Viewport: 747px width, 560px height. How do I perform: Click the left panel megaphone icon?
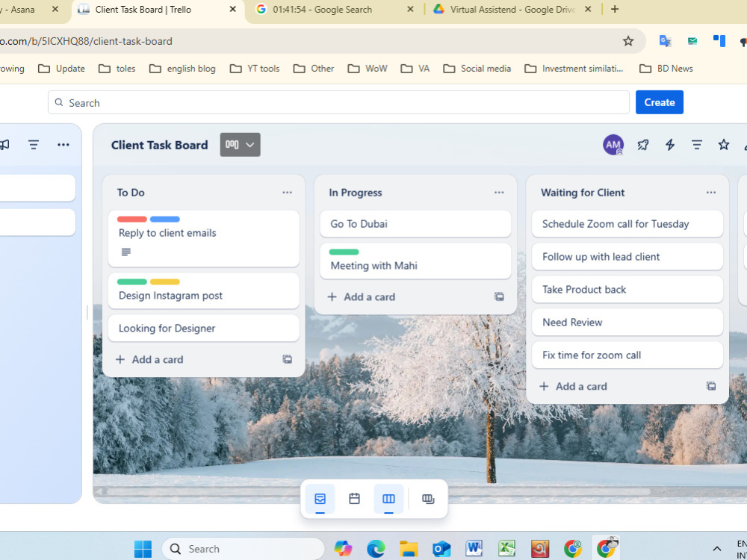click(4, 144)
